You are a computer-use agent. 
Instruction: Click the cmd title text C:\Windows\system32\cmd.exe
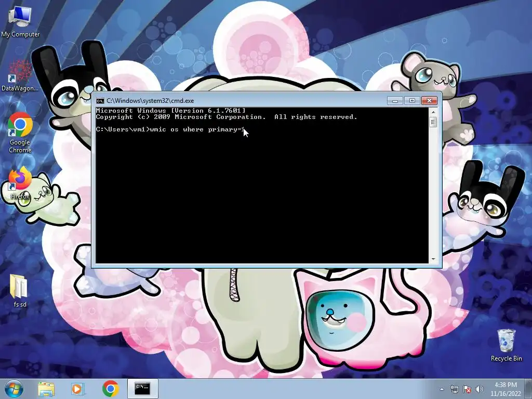pyautogui.click(x=150, y=101)
